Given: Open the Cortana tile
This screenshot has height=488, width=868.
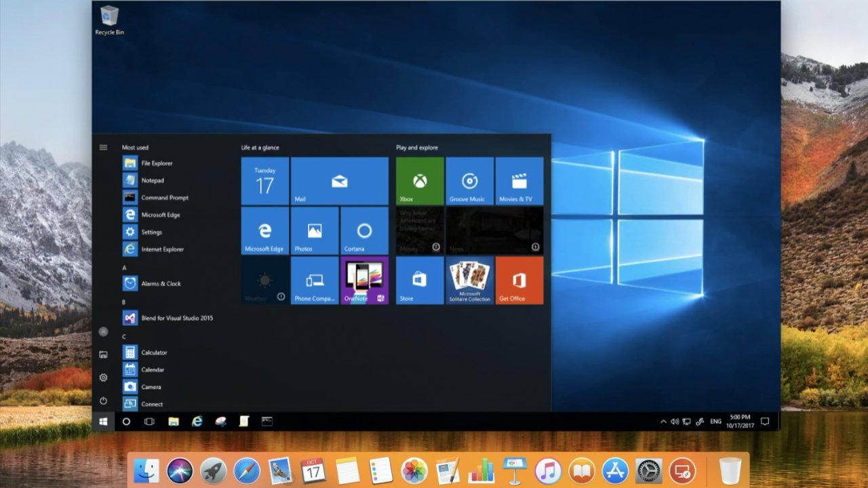Looking at the screenshot, I should [364, 230].
